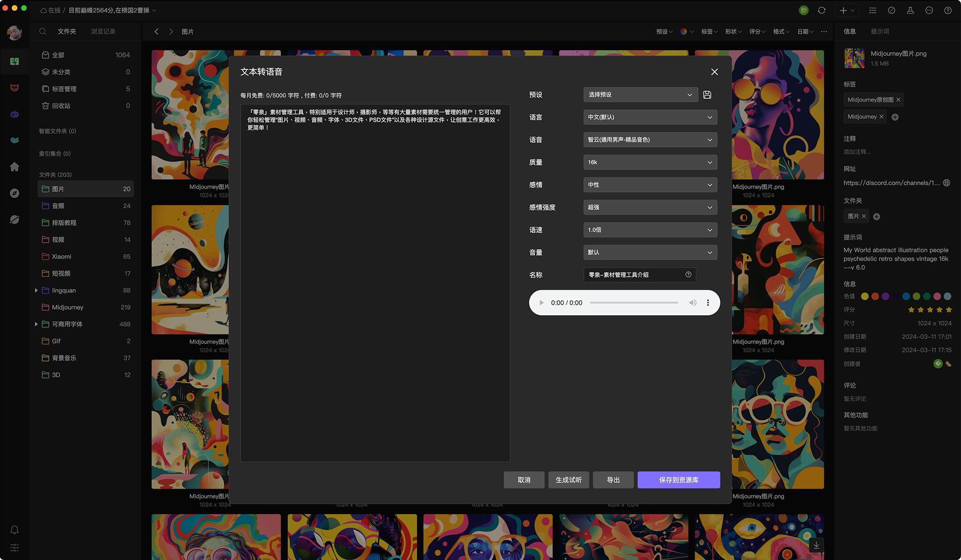Mute the audio player volume

[x=693, y=303]
